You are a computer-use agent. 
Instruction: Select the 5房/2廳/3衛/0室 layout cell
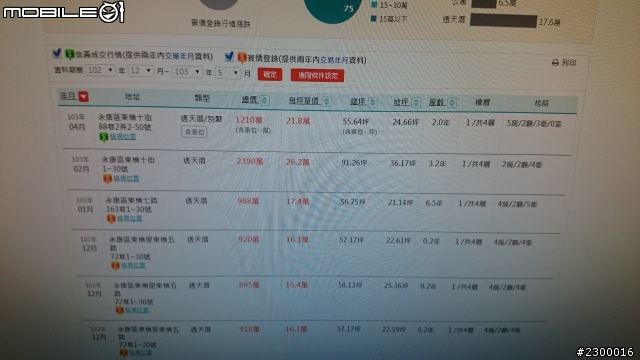pos(534,123)
